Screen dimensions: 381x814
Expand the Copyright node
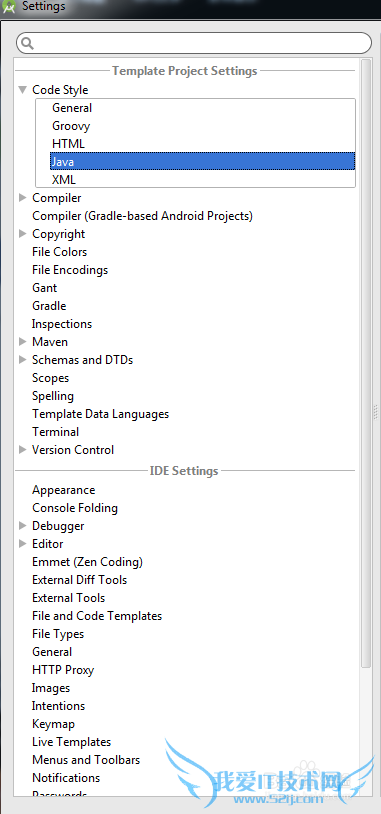click(22, 234)
